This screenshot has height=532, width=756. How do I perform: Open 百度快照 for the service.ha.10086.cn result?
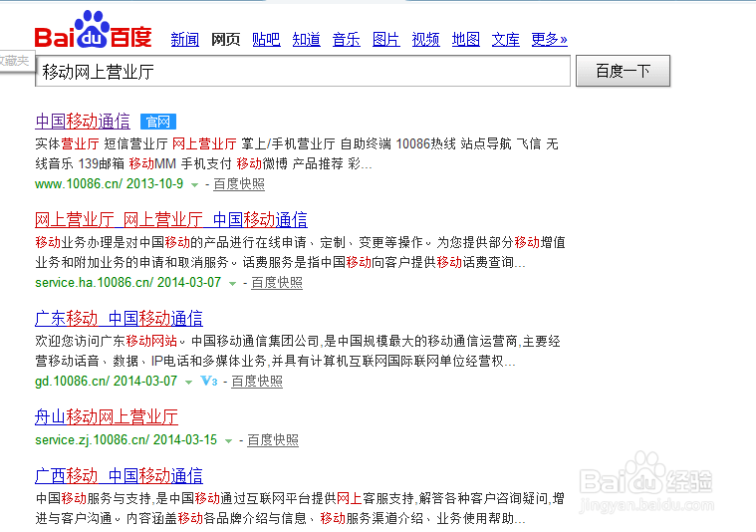coord(277,283)
